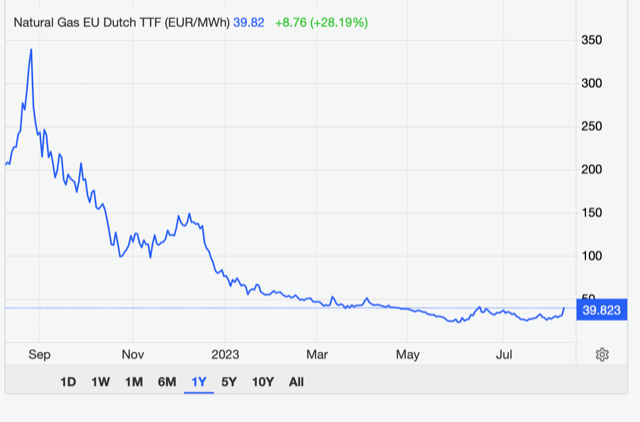Click the Natural Gas EU Dutch TTF title
Image resolution: width=640 pixels, height=422 pixels.
(120, 22)
